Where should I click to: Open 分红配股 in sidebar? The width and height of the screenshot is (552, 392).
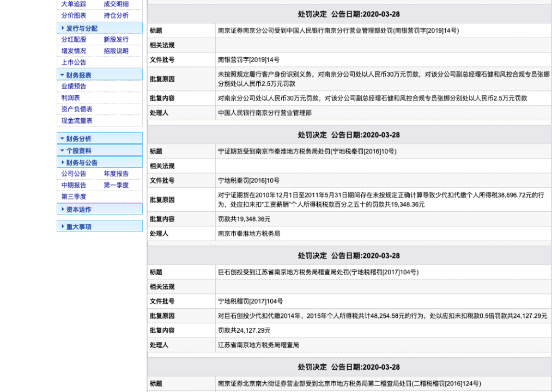pyautogui.click(x=74, y=40)
